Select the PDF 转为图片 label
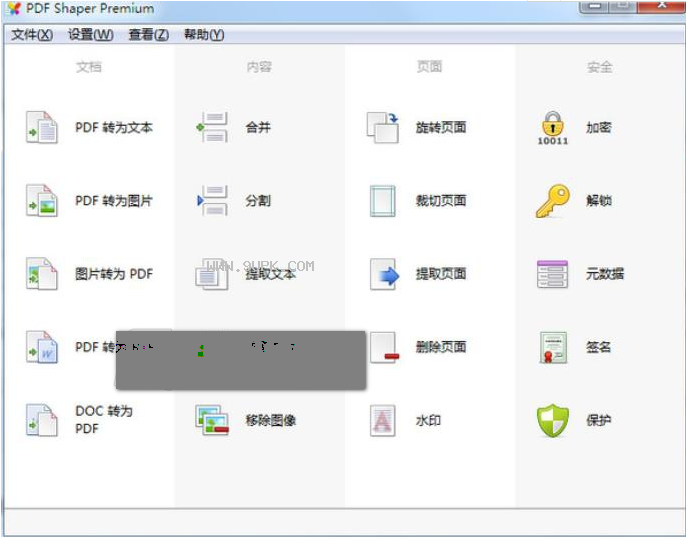This screenshot has width=686, height=537. click(x=114, y=200)
